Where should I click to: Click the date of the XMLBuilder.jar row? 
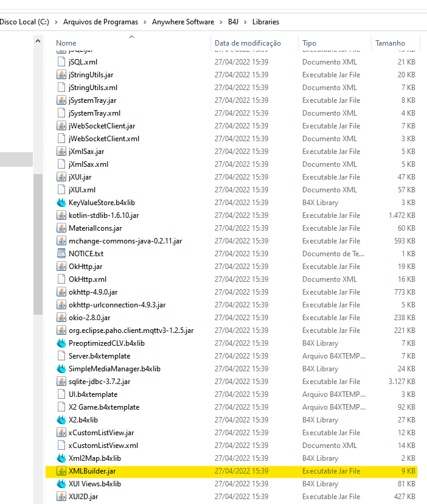click(241, 471)
